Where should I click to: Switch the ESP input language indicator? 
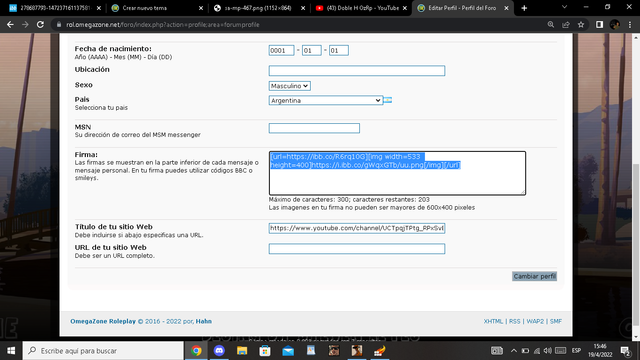point(576,351)
